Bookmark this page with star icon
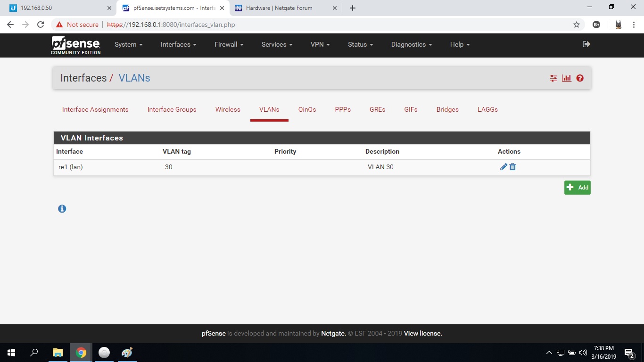This screenshot has width=644, height=362. 576,25
